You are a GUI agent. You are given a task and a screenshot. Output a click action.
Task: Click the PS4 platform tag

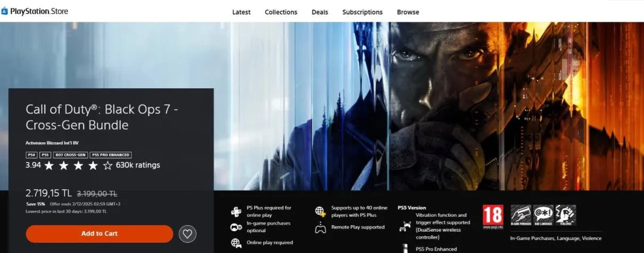click(32, 155)
